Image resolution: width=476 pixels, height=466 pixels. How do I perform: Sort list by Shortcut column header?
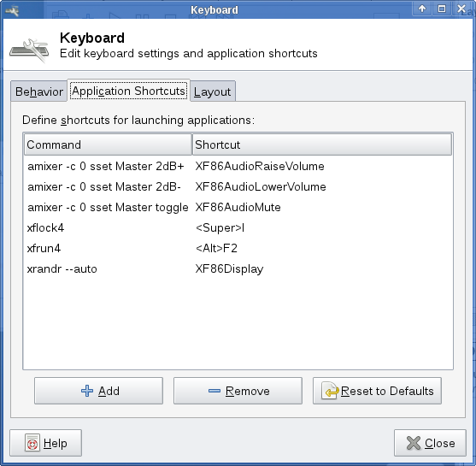pos(322,145)
